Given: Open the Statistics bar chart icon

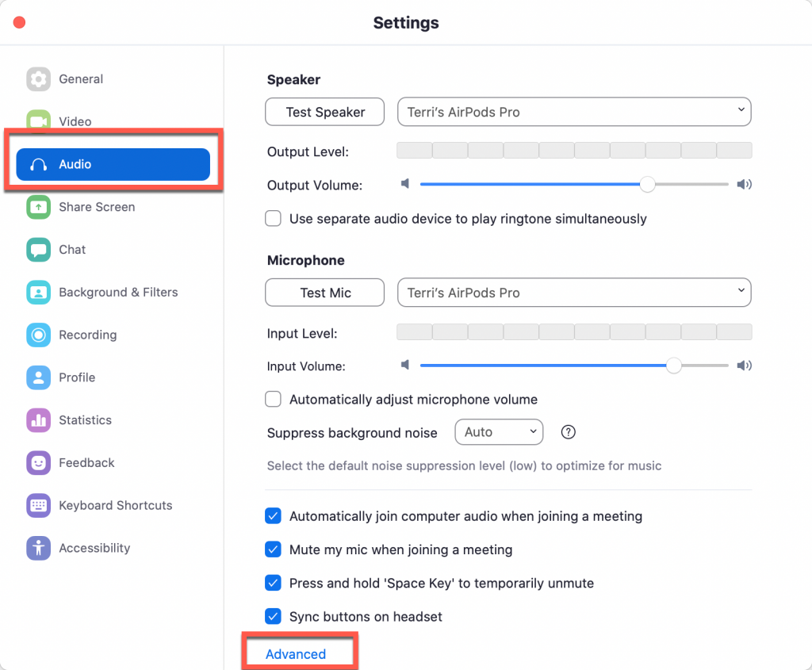Looking at the screenshot, I should pyautogui.click(x=38, y=420).
